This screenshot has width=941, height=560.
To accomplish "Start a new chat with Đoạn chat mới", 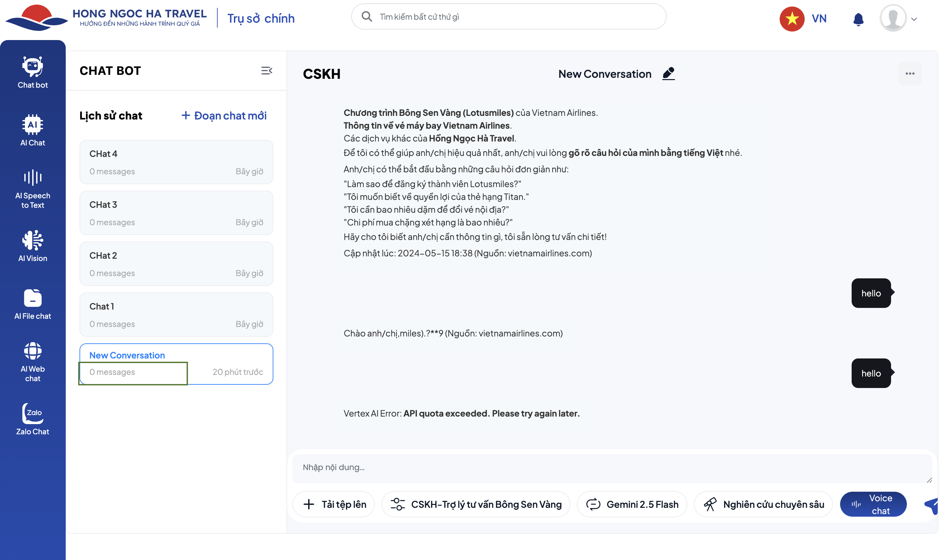I will click(x=224, y=116).
